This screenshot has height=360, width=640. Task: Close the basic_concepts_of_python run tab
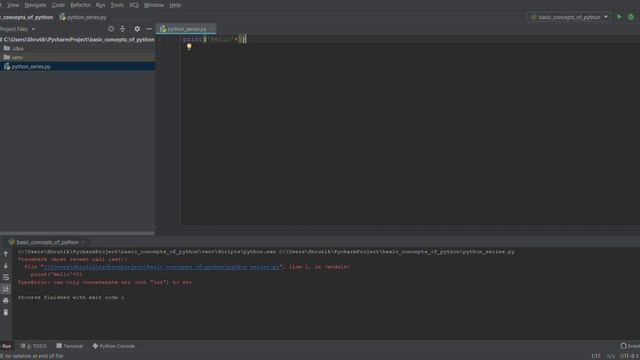coord(82,242)
